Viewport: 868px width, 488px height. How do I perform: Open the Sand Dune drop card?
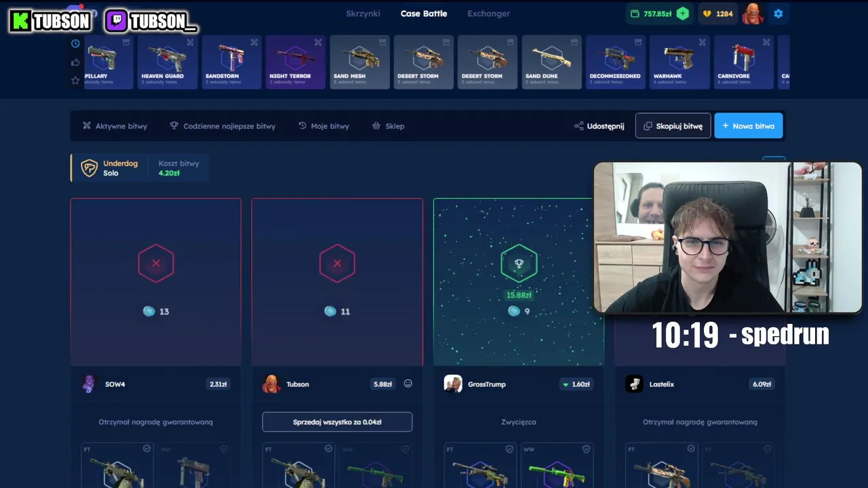point(551,62)
